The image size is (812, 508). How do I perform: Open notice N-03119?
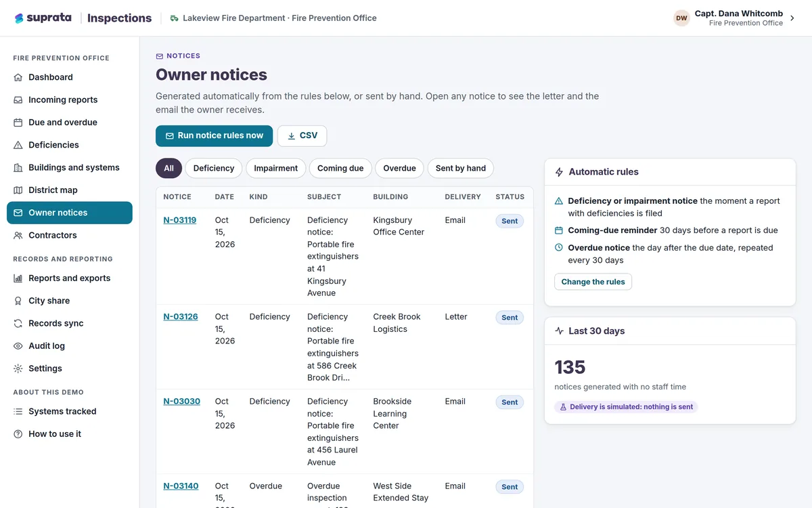(180, 220)
